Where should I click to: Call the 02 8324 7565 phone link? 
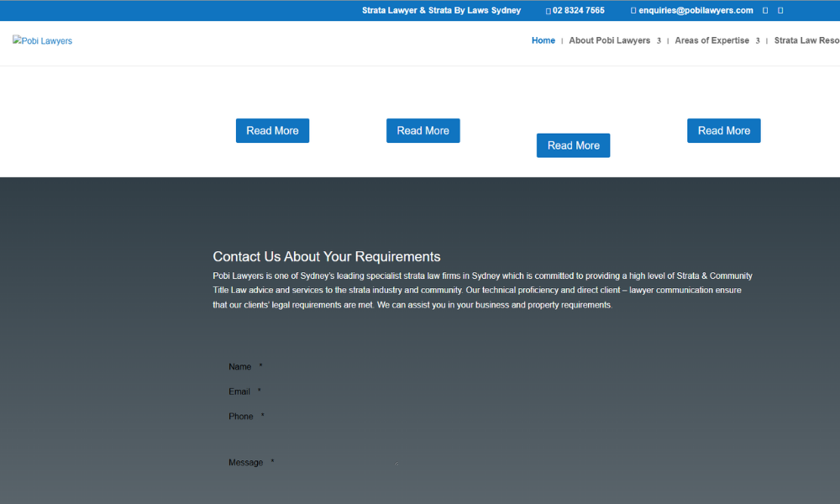click(579, 11)
